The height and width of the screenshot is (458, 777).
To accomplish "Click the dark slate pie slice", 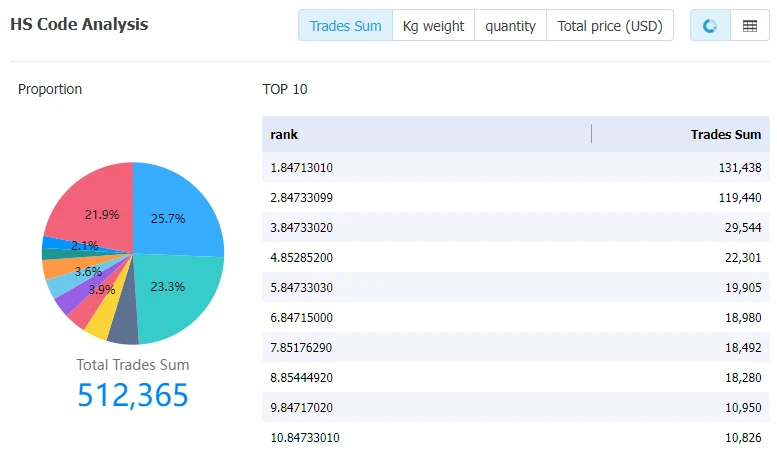I will pos(124,327).
